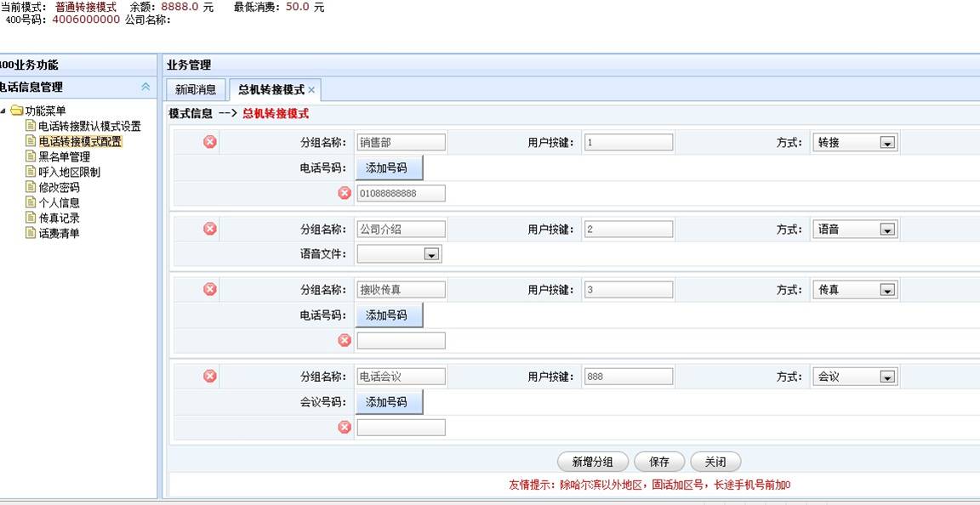980x505 pixels.
Task: Open the 方式 dropdown showing 会议
Action: (x=887, y=377)
